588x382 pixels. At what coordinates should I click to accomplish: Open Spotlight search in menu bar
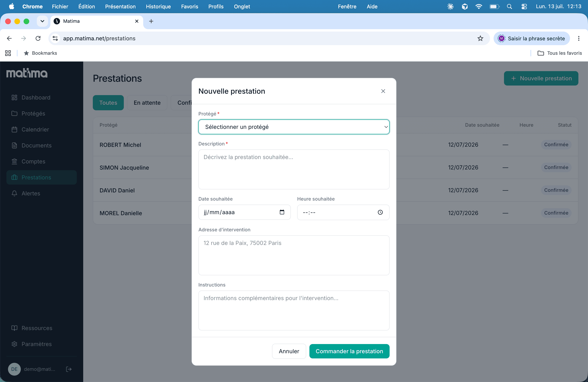(x=509, y=6)
